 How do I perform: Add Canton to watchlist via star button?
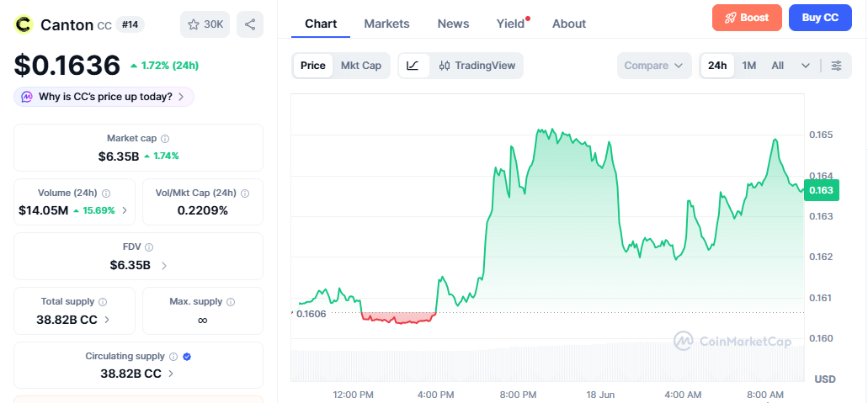click(x=205, y=24)
